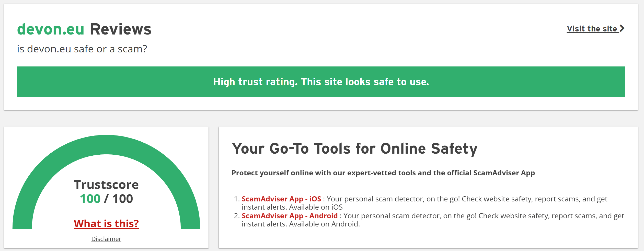Open the ScamAdviser App - Android link
This screenshot has height=251, width=644.
point(290,216)
